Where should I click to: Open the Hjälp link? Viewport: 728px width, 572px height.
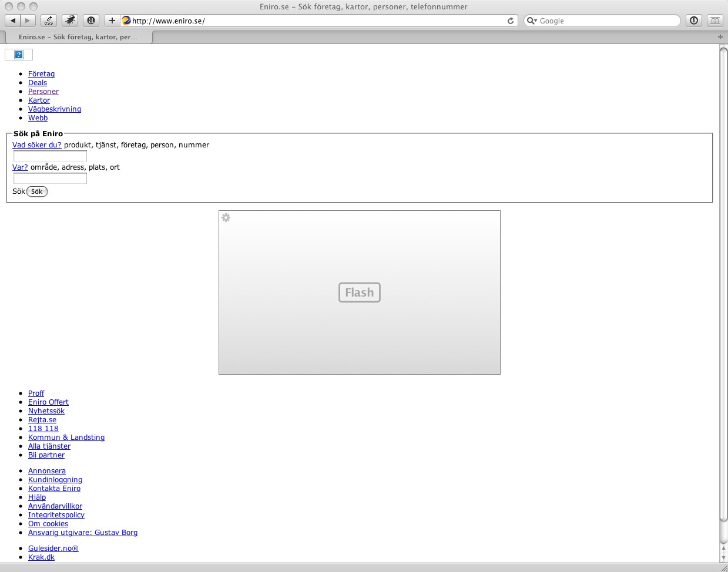coord(37,497)
